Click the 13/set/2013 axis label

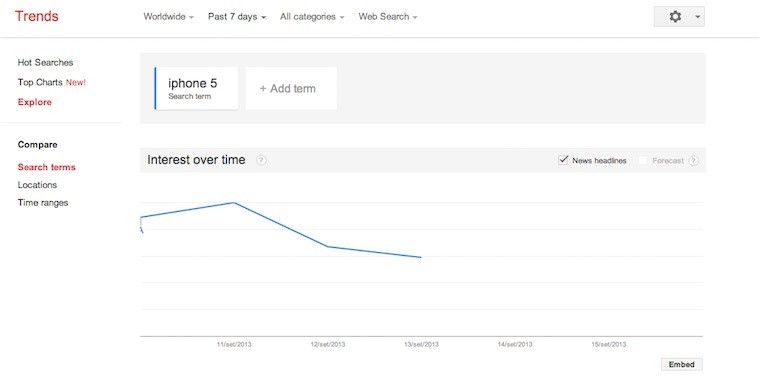point(421,345)
